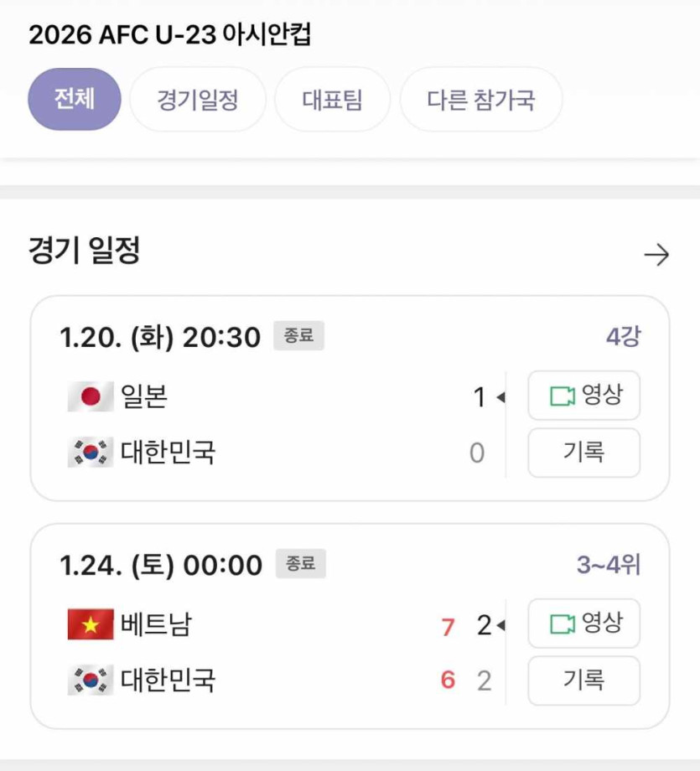Click the 경기 일정 section heading
The height and width of the screenshot is (771, 700).
[84, 251]
